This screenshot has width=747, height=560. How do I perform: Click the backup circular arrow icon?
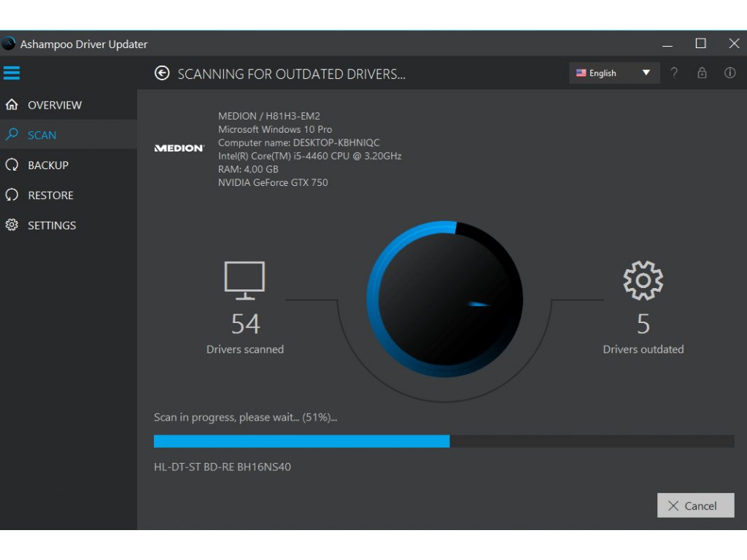12,165
